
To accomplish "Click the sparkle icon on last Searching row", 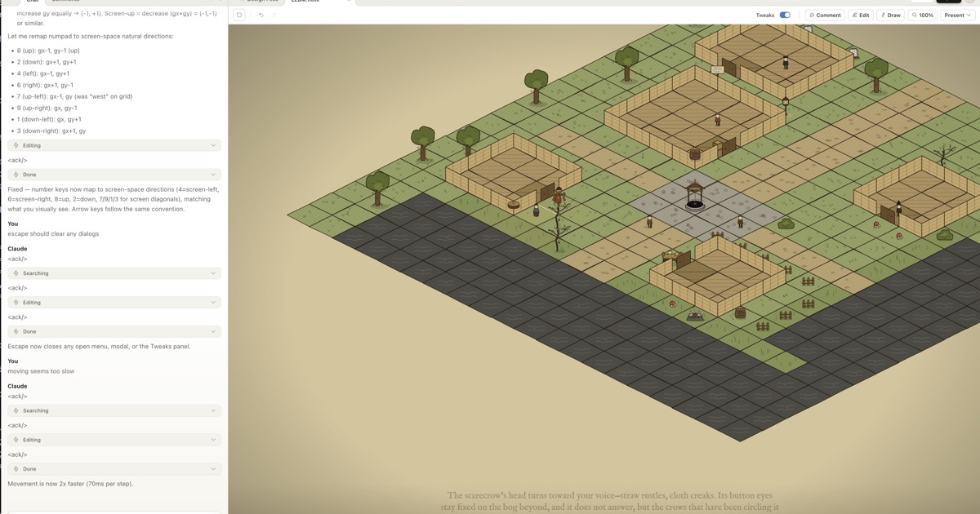I will 16,410.
